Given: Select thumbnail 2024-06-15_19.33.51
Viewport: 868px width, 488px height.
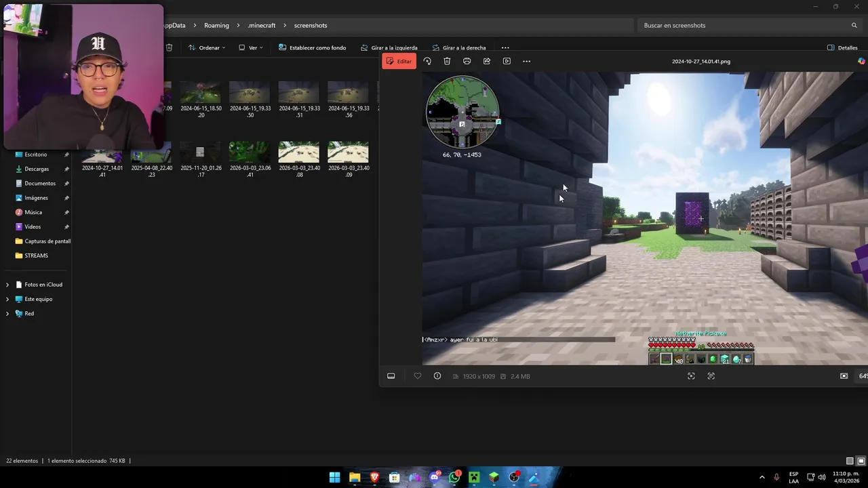Looking at the screenshot, I should [299, 100].
